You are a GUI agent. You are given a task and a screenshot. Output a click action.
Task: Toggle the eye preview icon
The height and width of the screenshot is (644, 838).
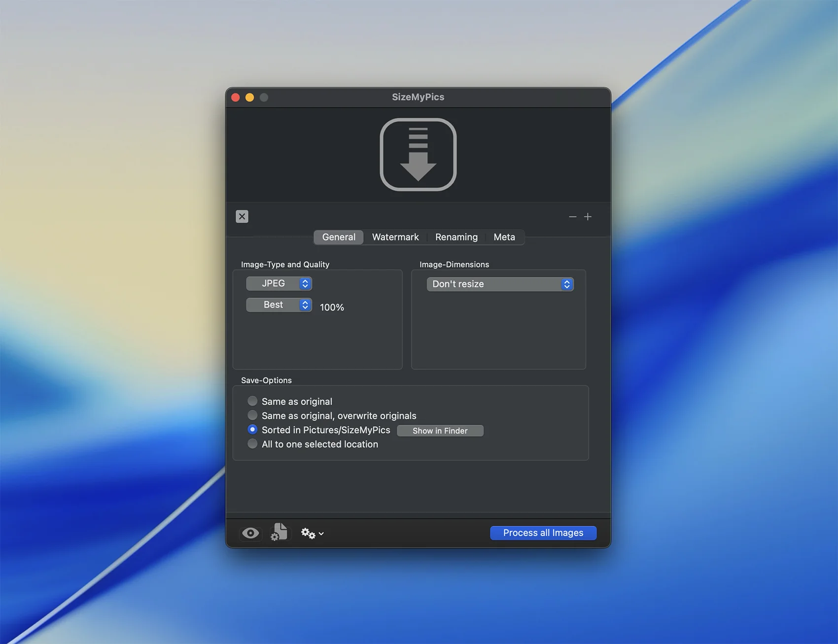[x=250, y=533]
